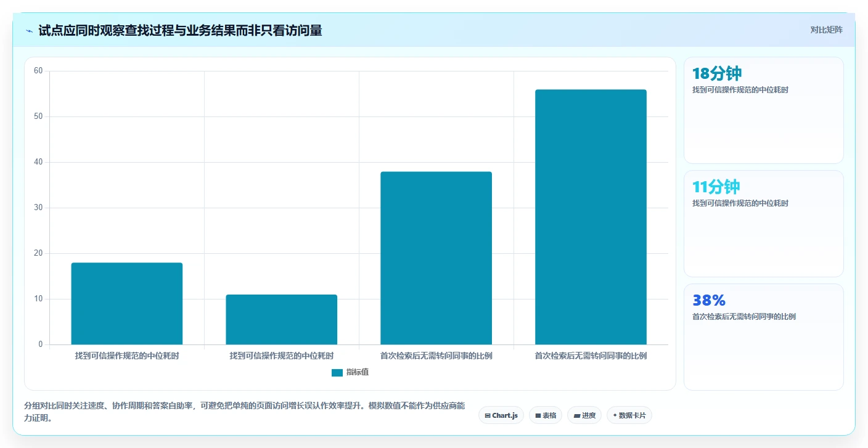Click the tallest chart bar valued 56
This screenshot has width=868, height=448.
(591, 217)
